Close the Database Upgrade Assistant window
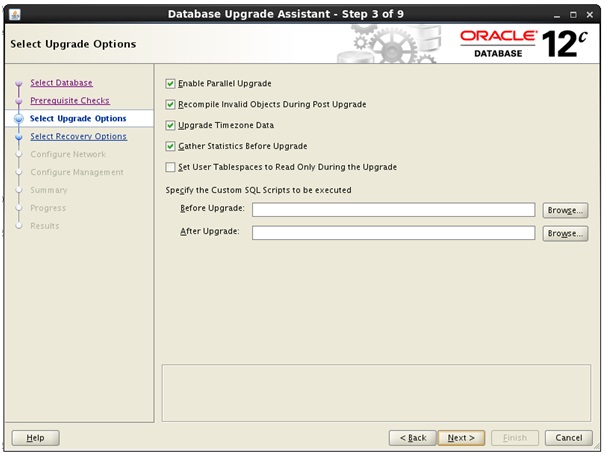The height and width of the screenshot is (456, 606). pyautogui.click(x=591, y=14)
